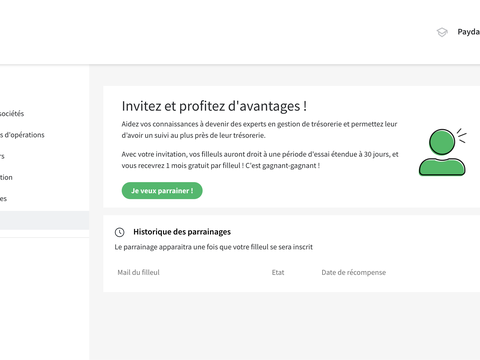Viewport: 480px width, 360px height.
Task: Click the green user avatar illustration
Action: 443,152
